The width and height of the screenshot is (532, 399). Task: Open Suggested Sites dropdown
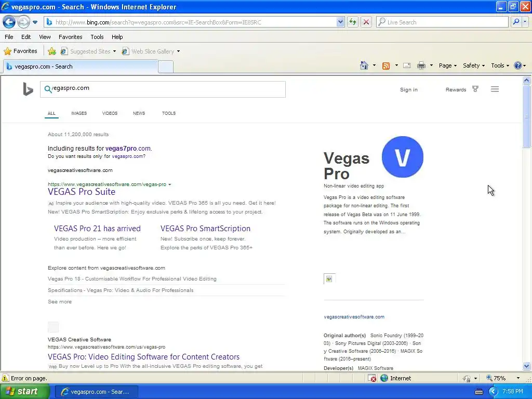point(88,51)
